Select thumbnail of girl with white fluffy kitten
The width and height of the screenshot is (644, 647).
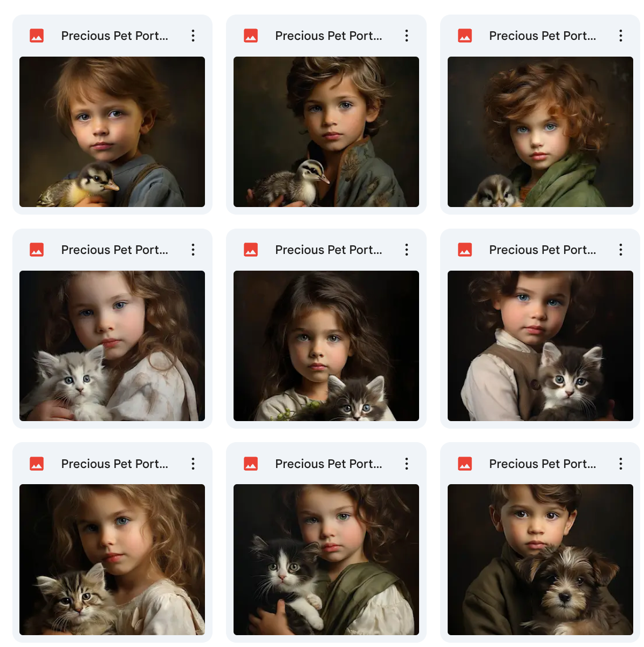[x=112, y=346]
